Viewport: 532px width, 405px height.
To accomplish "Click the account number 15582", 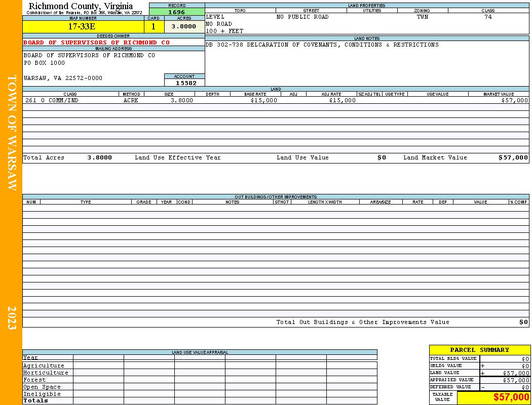I will [186, 83].
